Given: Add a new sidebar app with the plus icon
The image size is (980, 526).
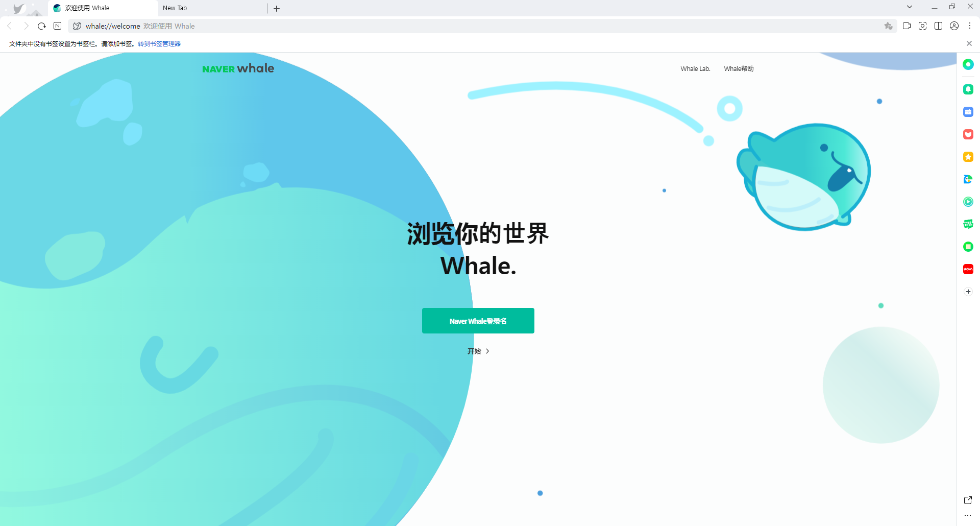Looking at the screenshot, I should pos(968,291).
